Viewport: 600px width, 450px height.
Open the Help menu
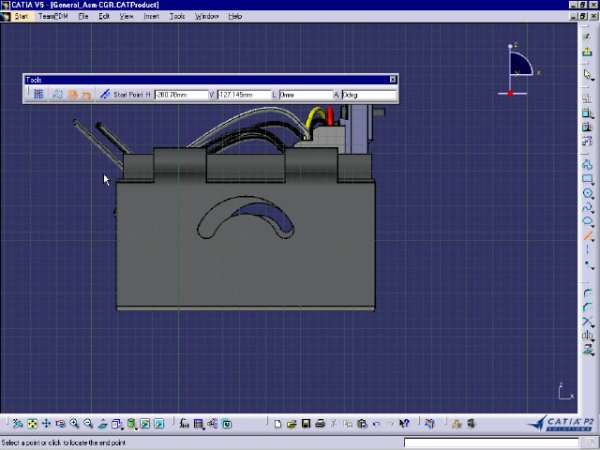pos(235,16)
